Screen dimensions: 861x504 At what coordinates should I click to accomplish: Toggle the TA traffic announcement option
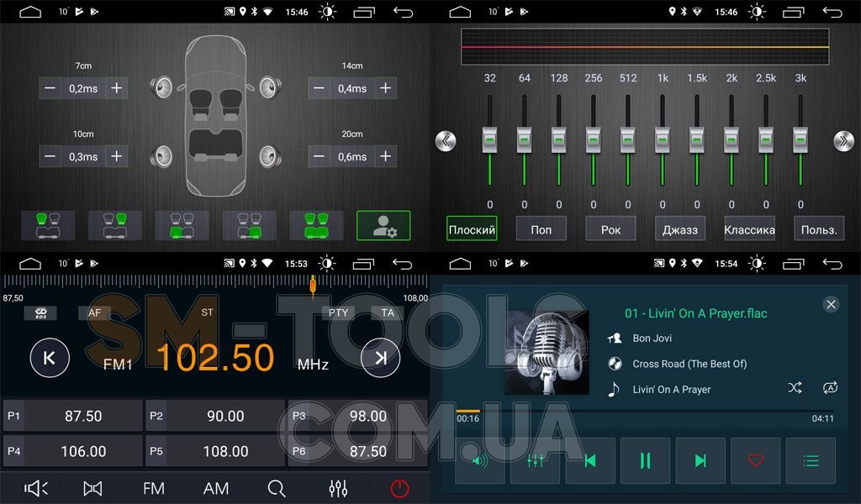point(388,313)
